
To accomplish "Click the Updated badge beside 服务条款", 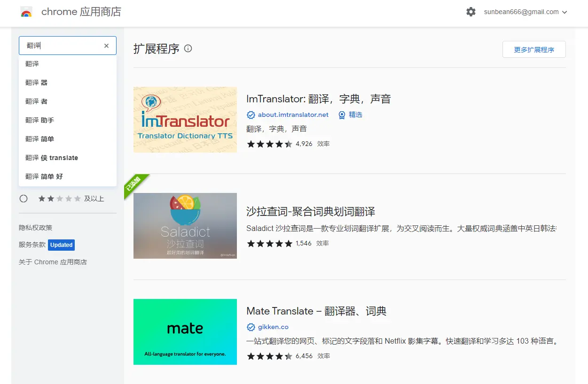I will click(62, 245).
